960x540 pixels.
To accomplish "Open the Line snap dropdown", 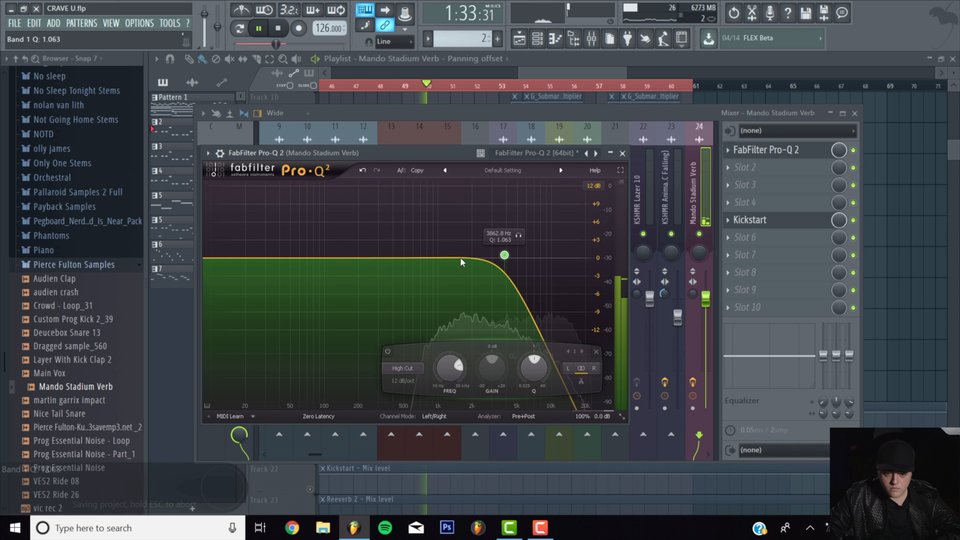I will pyautogui.click(x=394, y=42).
